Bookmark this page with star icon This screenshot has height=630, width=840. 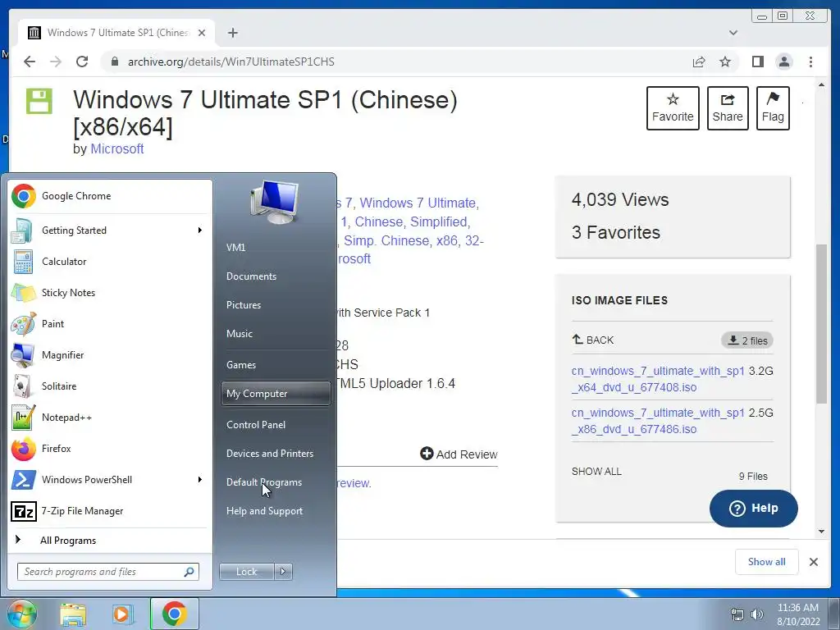pyautogui.click(x=725, y=62)
